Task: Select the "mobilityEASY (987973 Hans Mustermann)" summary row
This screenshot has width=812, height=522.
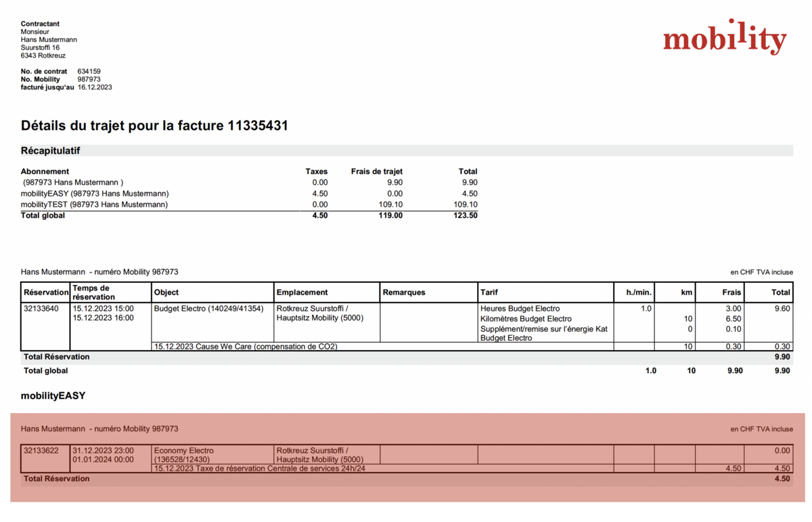Action: click(x=249, y=194)
